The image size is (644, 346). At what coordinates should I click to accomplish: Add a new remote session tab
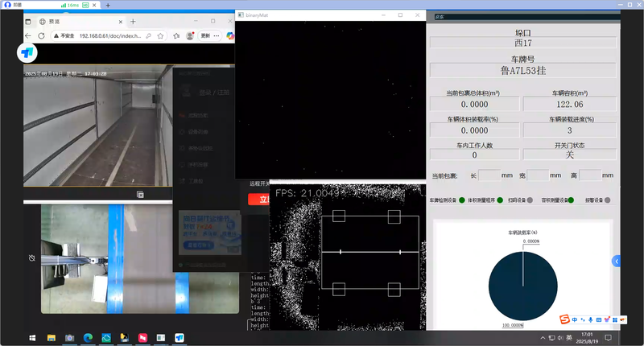coord(108,6)
